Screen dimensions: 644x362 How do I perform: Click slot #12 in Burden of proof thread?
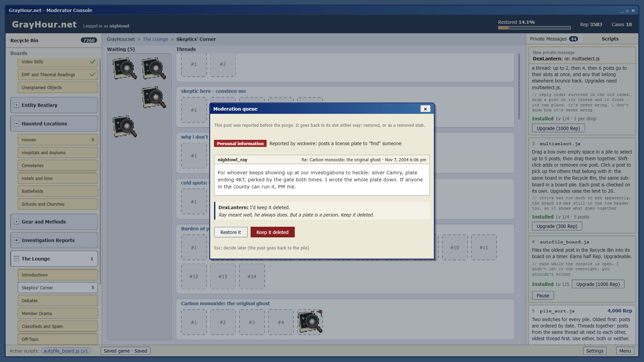[x=194, y=277]
